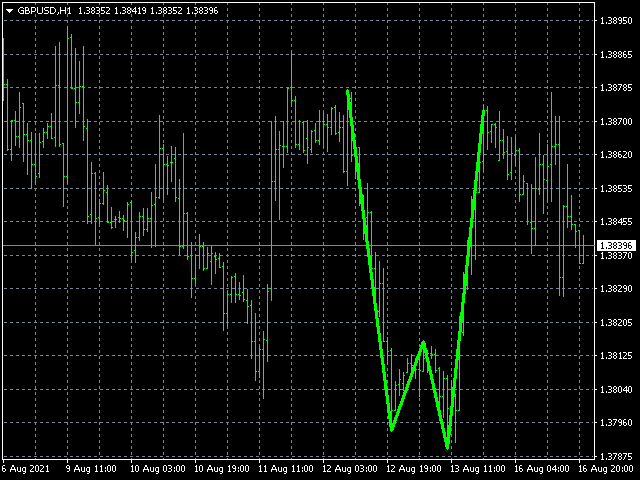The height and width of the screenshot is (480, 640).
Task: Click the small middle peak of the zigzag
Action: [424, 343]
